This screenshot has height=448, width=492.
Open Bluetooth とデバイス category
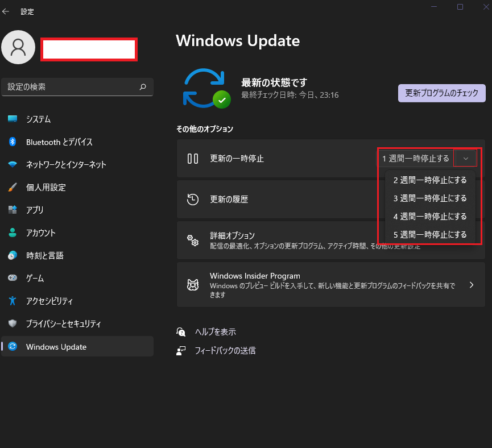[x=77, y=142]
